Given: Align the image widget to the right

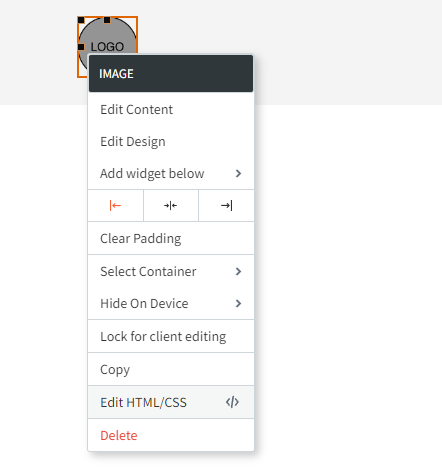Looking at the screenshot, I should point(226,206).
